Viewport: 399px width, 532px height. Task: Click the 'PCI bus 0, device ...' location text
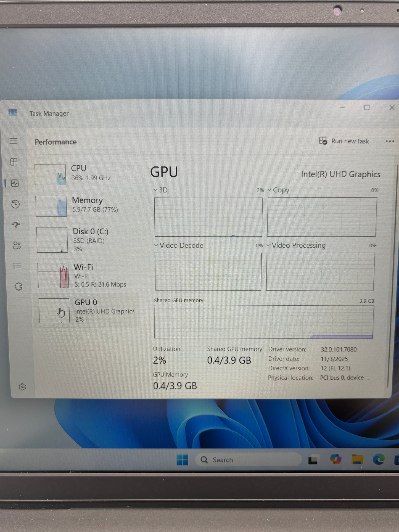(344, 377)
